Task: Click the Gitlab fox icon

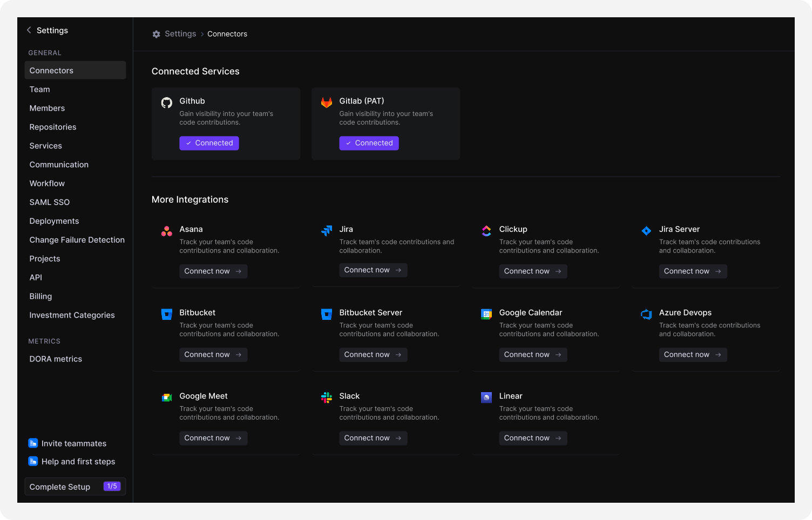Action: pyautogui.click(x=327, y=102)
